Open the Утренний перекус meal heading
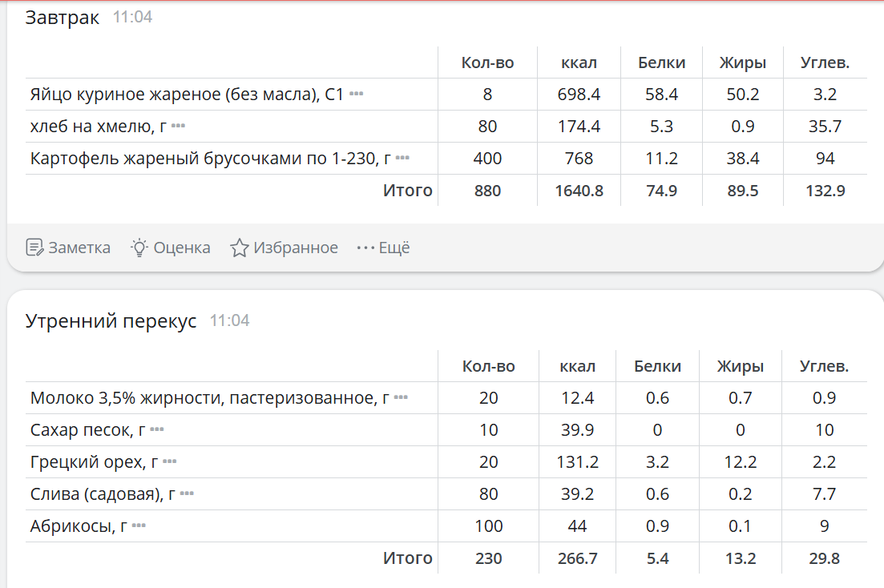Screen dimensions: 884x588 (x=111, y=321)
